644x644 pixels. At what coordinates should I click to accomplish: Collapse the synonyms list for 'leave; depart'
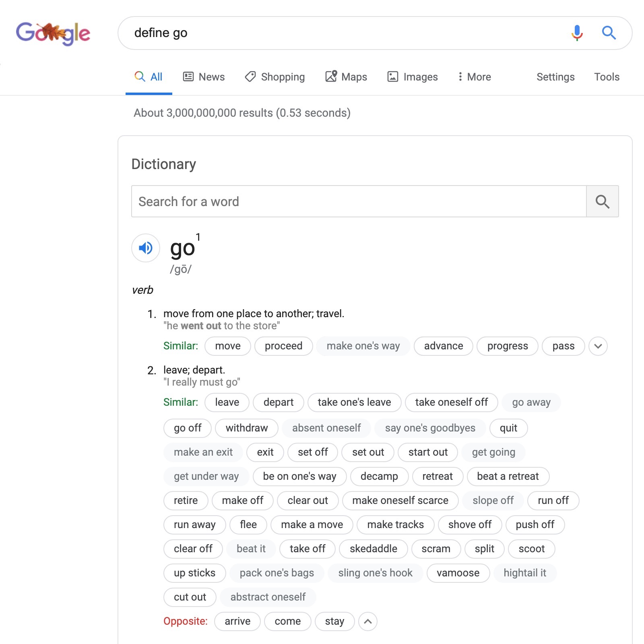pyautogui.click(x=367, y=621)
